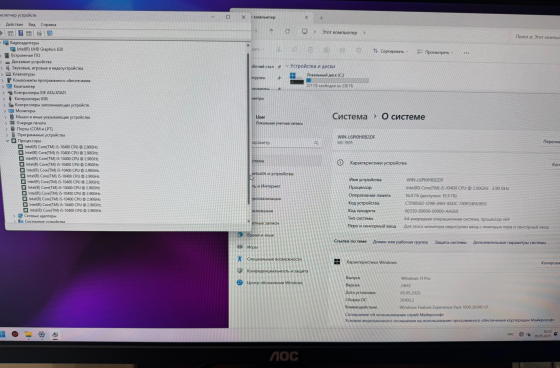Click the Cut scissors icon in Explorer toolbar

pos(278,50)
